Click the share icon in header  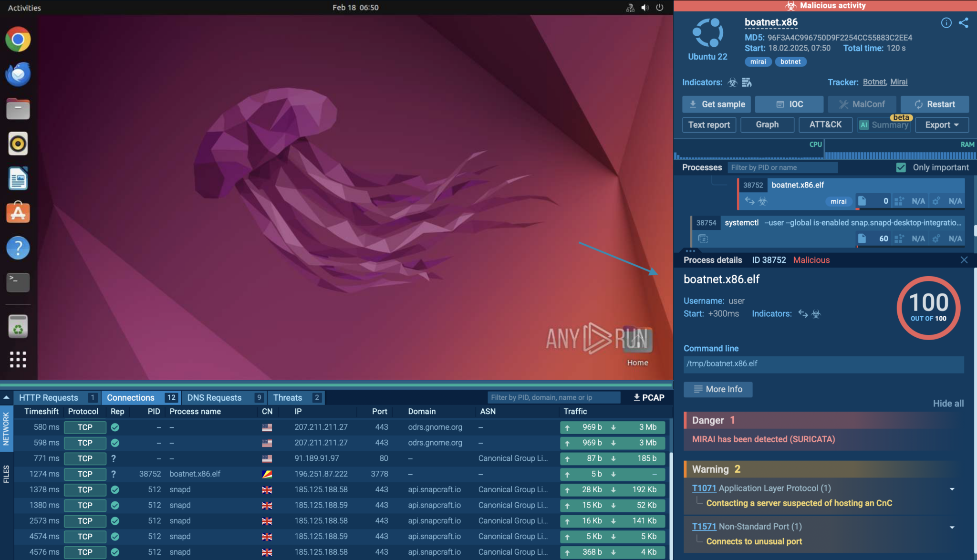[x=963, y=23]
